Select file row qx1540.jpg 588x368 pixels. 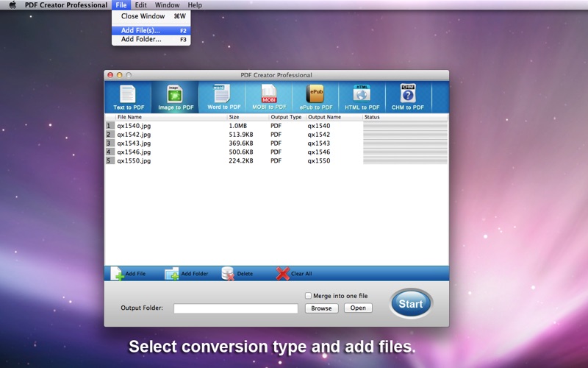click(x=276, y=126)
